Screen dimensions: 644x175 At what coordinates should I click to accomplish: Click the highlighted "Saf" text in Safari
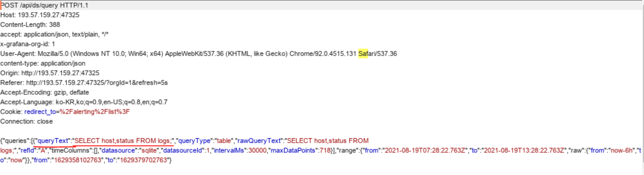point(363,54)
